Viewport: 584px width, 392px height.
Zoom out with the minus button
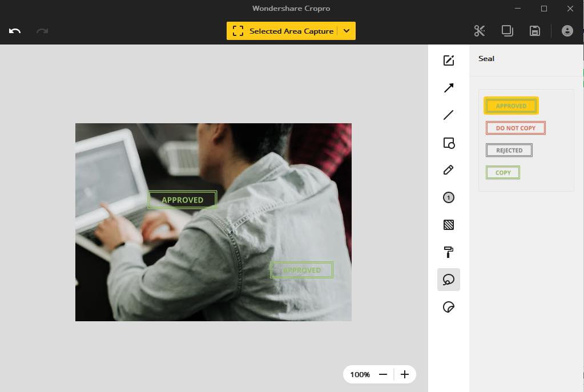383,374
